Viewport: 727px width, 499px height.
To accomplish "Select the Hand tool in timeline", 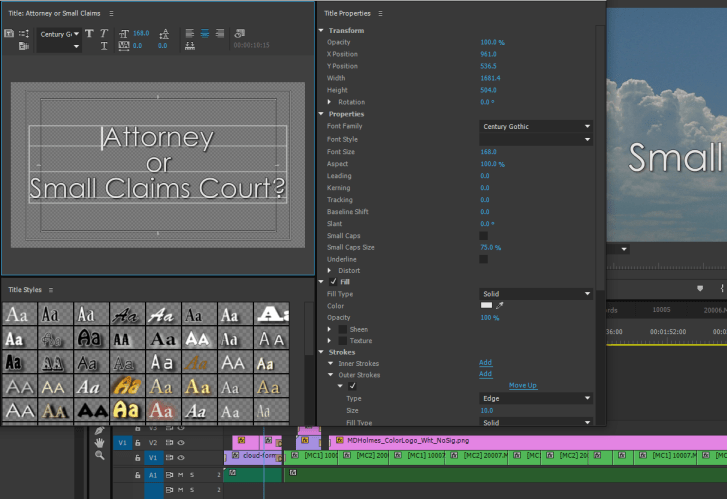I will click(x=100, y=442).
